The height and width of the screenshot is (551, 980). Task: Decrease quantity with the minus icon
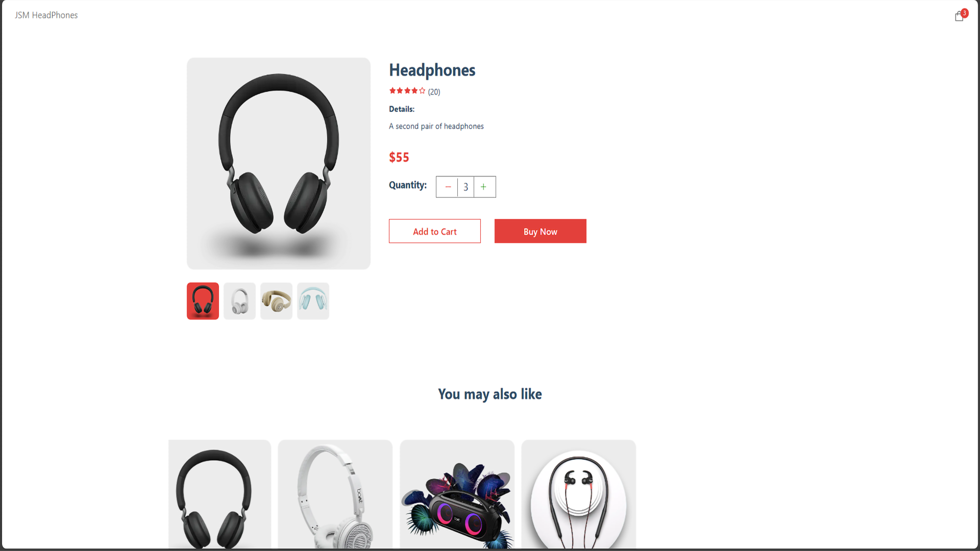coord(448,187)
